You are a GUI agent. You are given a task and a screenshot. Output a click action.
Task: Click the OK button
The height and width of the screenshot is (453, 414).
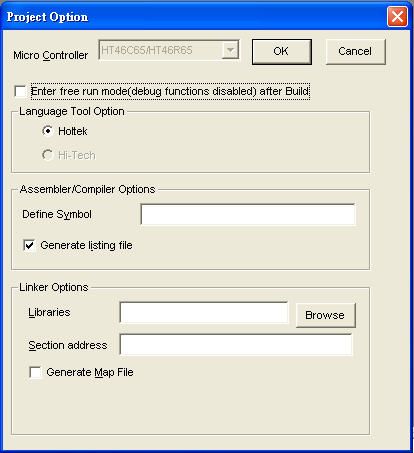(x=282, y=52)
